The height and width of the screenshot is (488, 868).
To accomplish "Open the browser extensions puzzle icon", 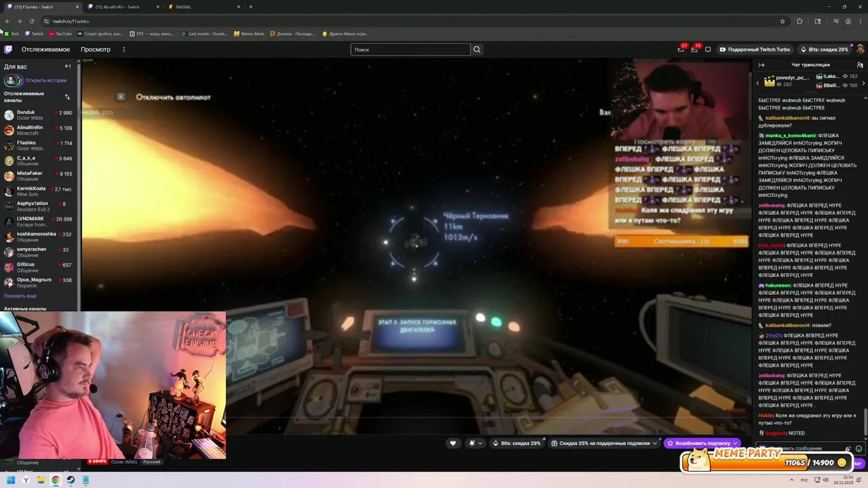I will [800, 21].
